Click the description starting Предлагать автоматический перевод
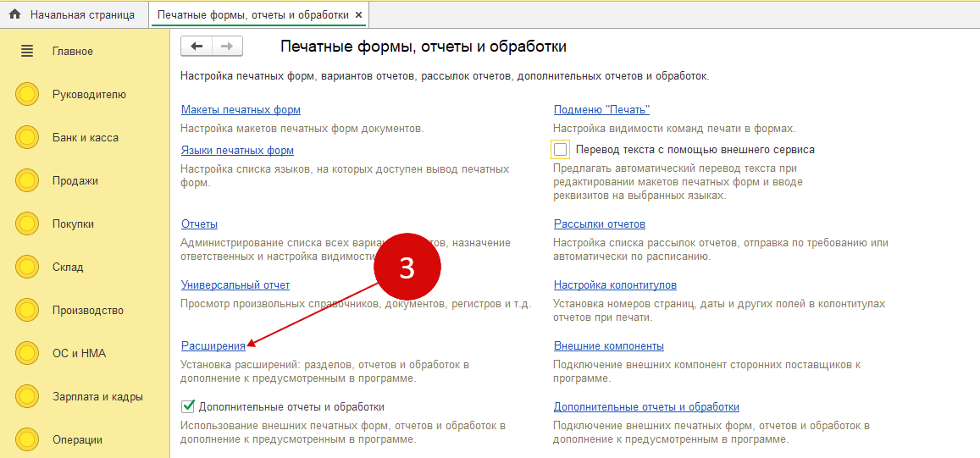The height and width of the screenshot is (458, 980). pos(678,182)
